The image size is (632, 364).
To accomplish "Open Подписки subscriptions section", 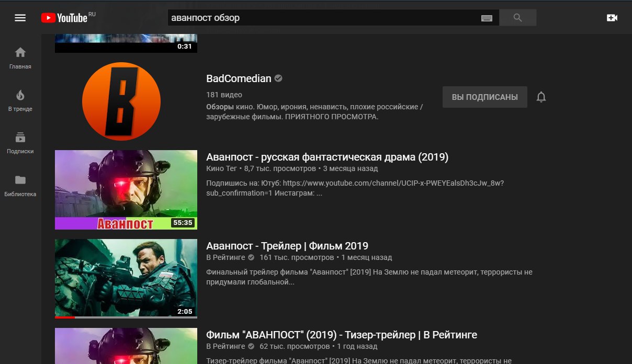I will point(20,143).
